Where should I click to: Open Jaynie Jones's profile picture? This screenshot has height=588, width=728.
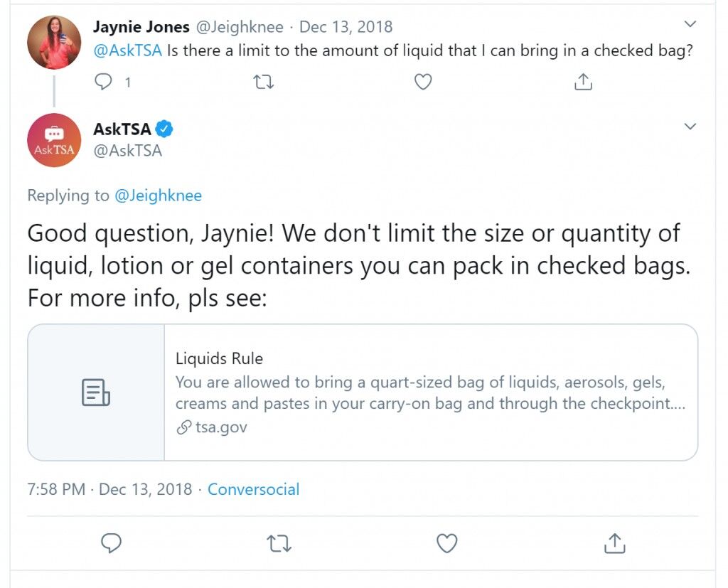coord(54,42)
